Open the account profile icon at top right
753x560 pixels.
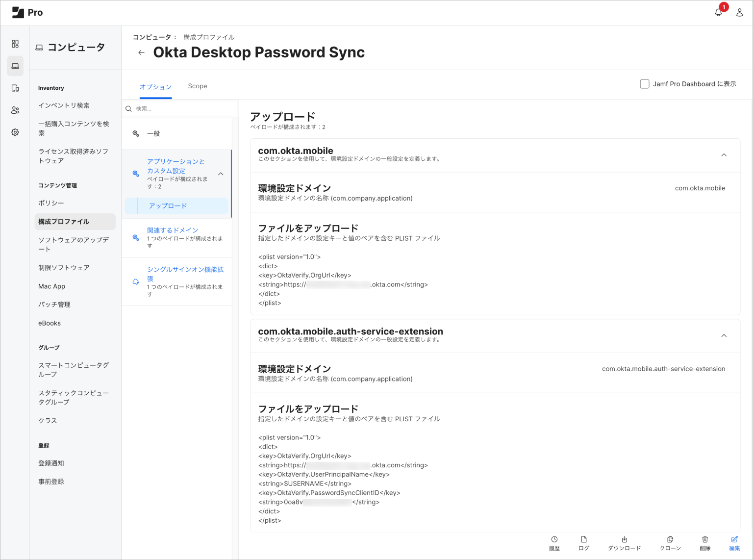click(740, 12)
